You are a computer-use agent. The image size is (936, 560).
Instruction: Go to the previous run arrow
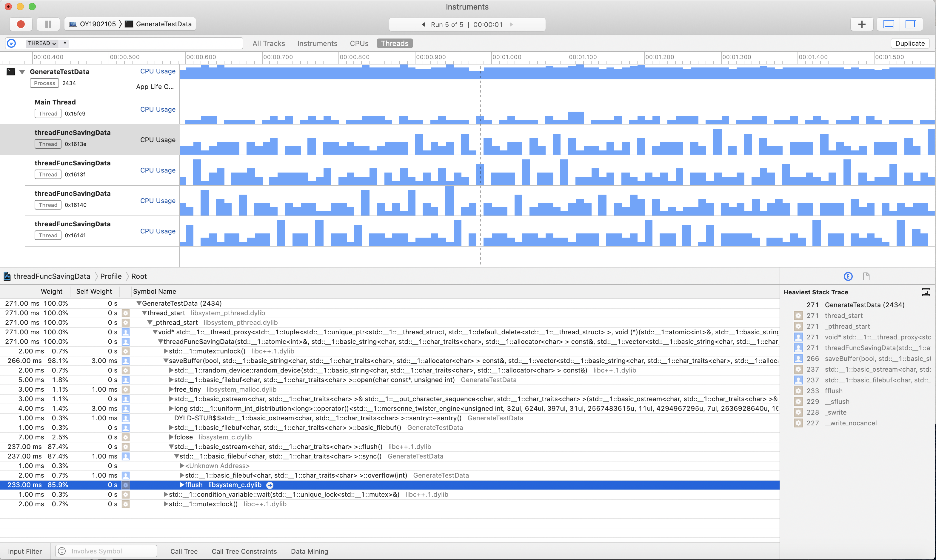click(423, 24)
